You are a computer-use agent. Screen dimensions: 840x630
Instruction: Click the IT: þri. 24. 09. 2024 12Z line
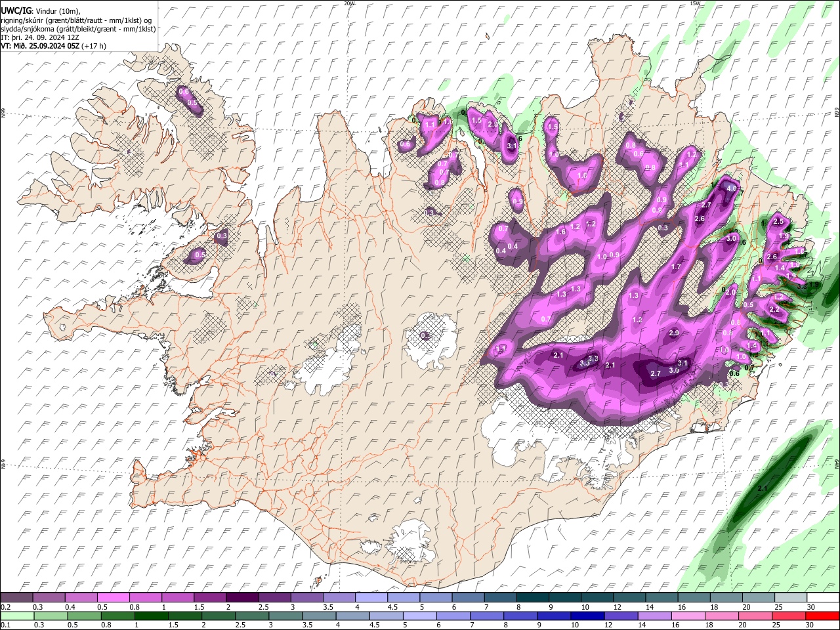(40, 37)
